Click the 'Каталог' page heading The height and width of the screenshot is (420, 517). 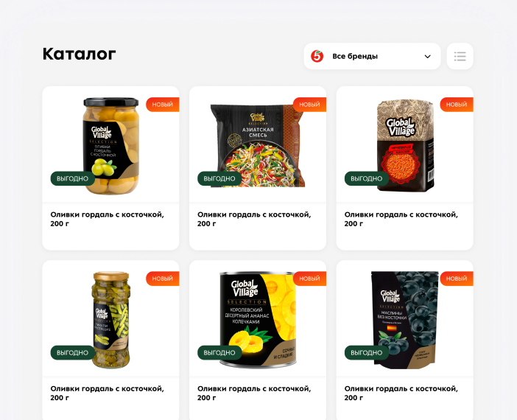coord(79,54)
